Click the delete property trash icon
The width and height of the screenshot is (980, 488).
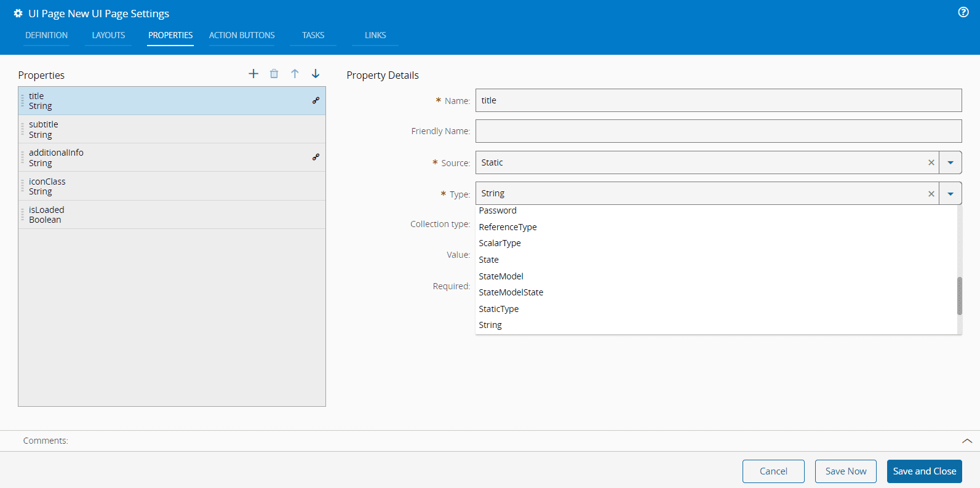point(274,74)
